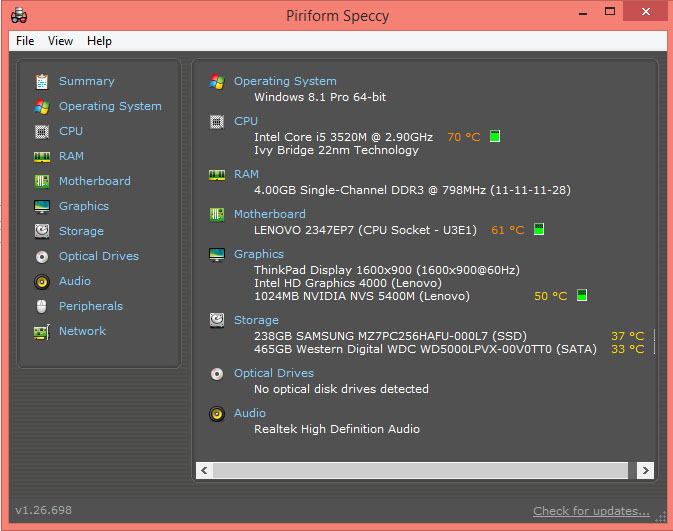The width and height of the screenshot is (673, 531).
Task: Click the Network card icon in sidebar
Action: (42, 332)
